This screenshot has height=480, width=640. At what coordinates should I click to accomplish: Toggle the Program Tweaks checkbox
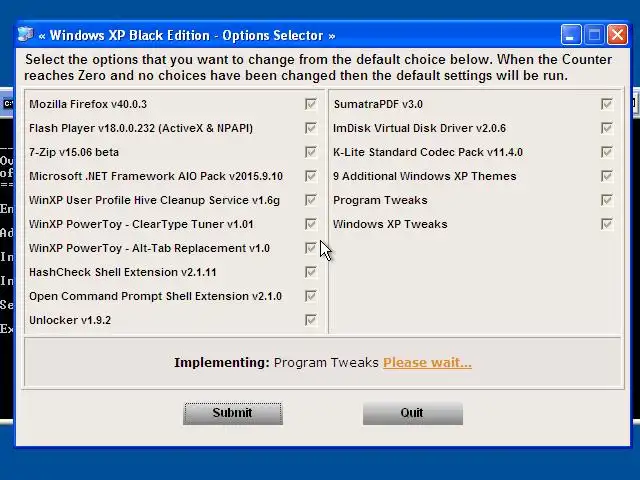tap(607, 200)
